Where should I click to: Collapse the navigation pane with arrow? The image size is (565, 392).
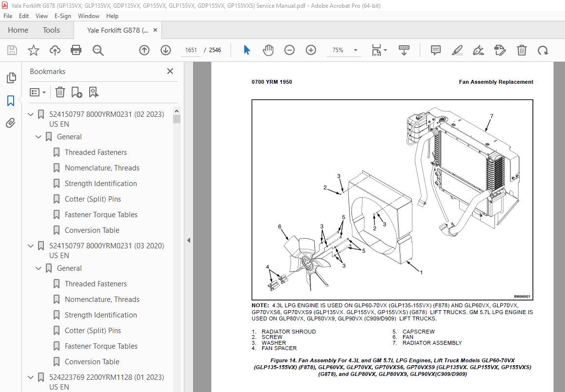[189, 240]
